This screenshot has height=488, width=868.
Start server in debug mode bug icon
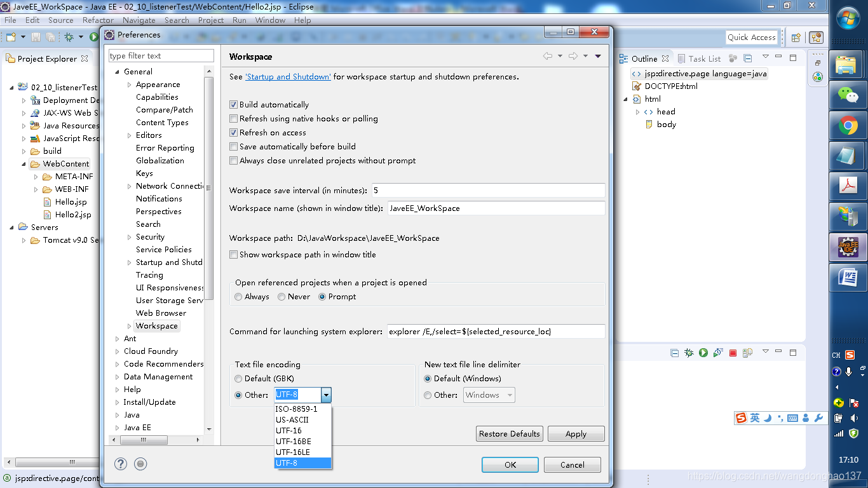click(x=689, y=353)
